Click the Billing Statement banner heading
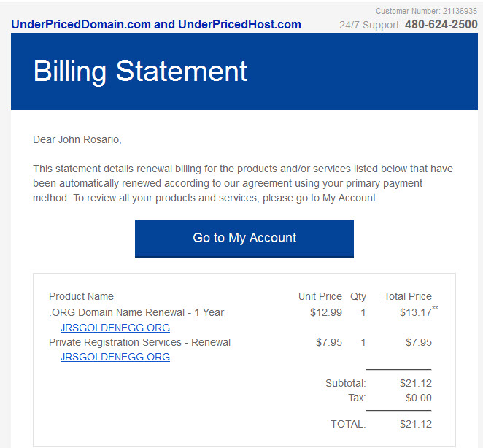 coord(140,72)
